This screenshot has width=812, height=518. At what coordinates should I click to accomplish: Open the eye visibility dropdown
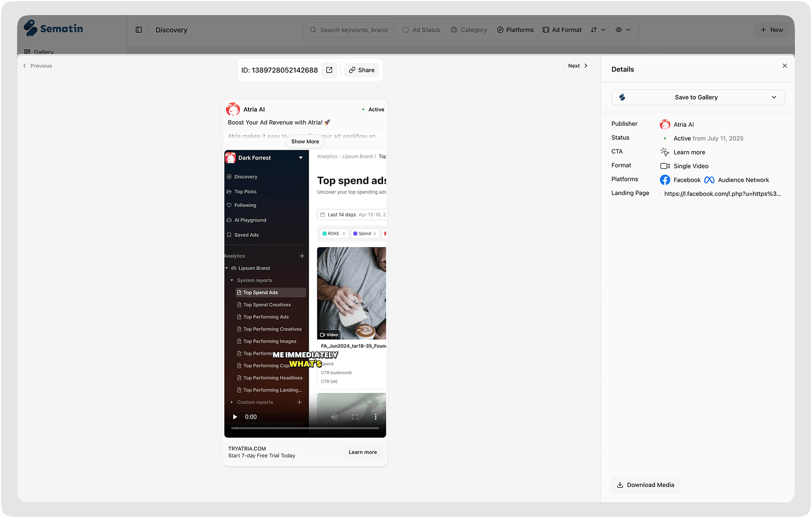pos(623,30)
